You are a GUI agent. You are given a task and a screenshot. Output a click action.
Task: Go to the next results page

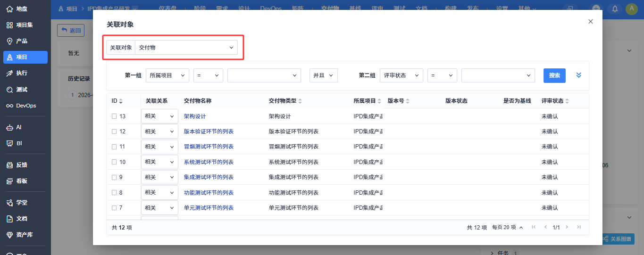click(567, 227)
